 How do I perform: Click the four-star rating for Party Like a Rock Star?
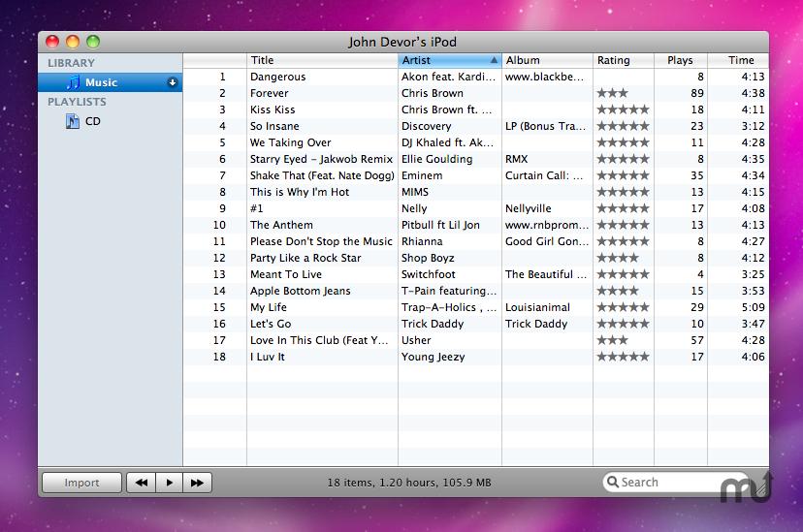(x=618, y=258)
